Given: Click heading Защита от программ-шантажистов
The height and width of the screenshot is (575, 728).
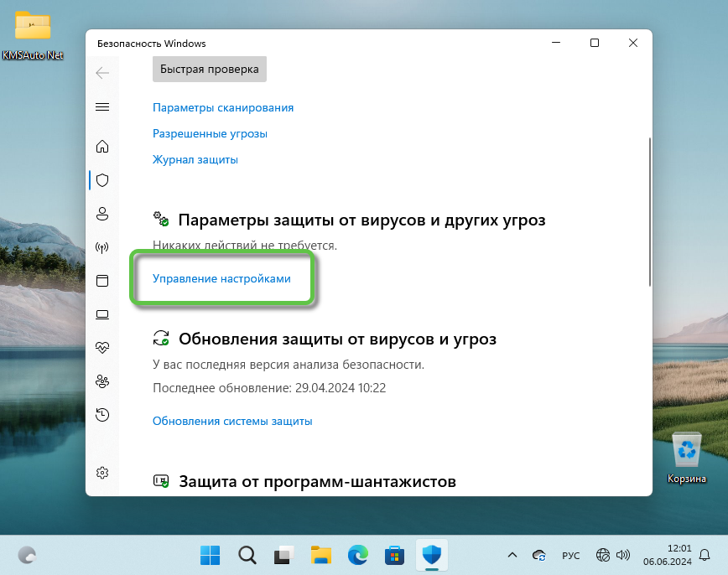Looking at the screenshot, I should point(318,482).
